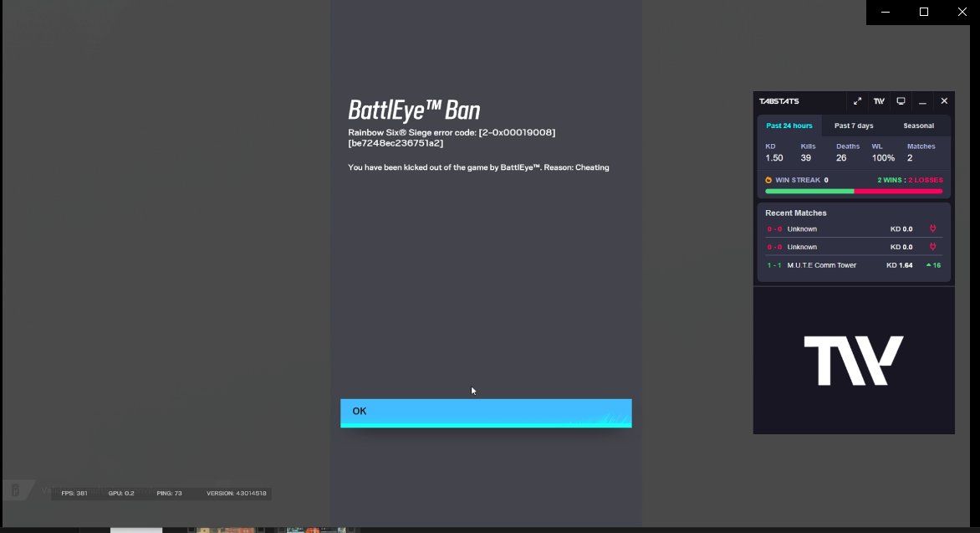Click the FPS: 381 readout

pos(74,494)
